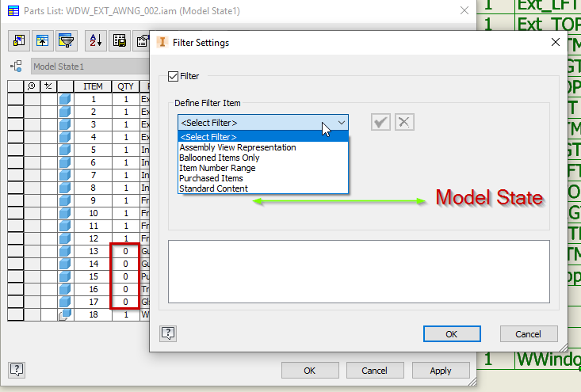
Task: Select QTY cell of item 18
Action: point(125,314)
